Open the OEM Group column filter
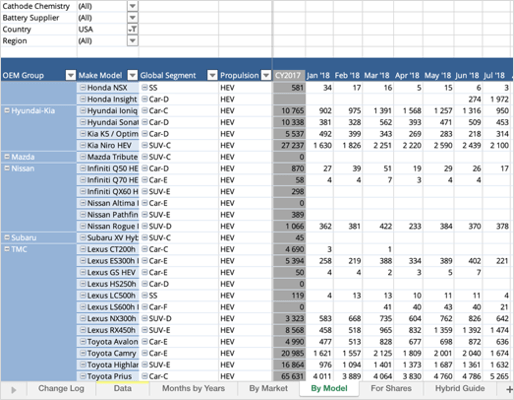The width and height of the screenshot is (514, 400). (71, 76)
